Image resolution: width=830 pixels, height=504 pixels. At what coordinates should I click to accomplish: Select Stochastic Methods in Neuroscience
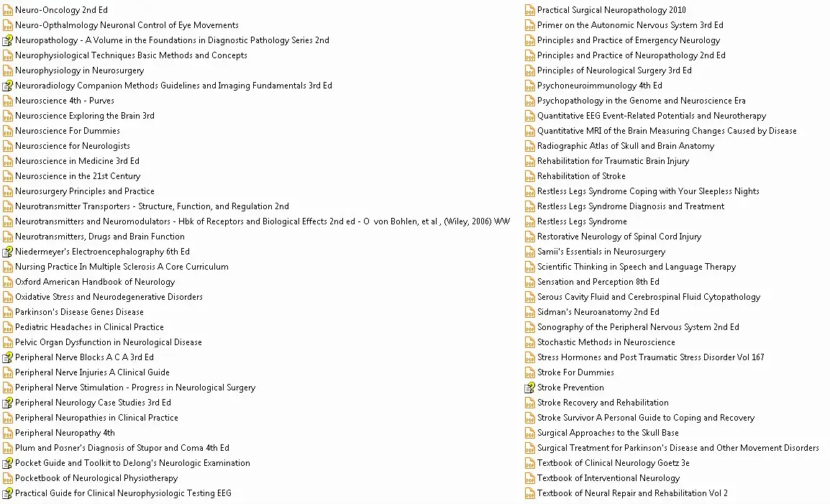coord(606,342)
